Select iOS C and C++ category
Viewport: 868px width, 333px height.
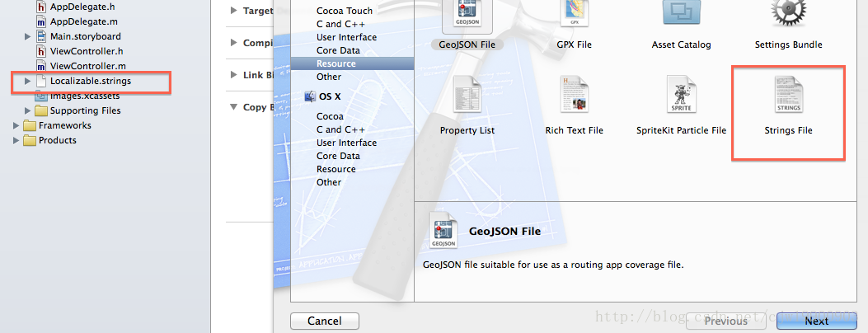click(x=340, y=24)
